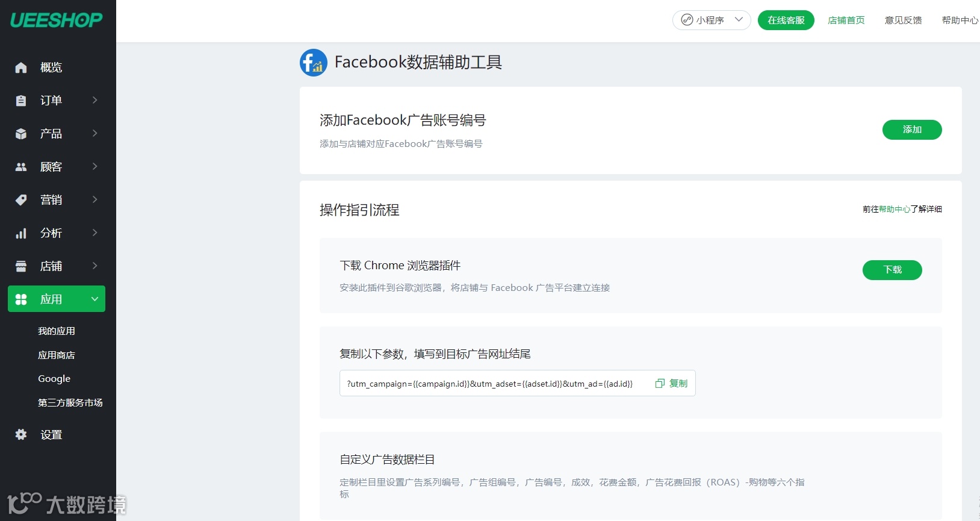The image size is (980, 521).
Task: Expand the 产品 submenu chevron
Action: tap(95, 133)
